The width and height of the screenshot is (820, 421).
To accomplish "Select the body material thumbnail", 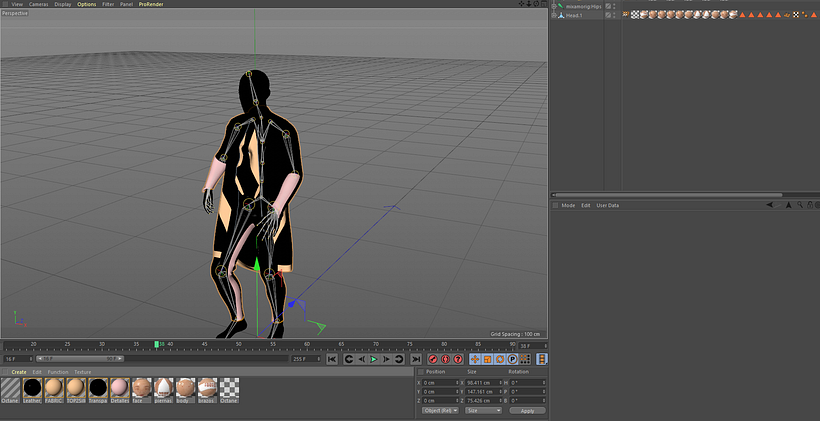I will click(186, 390).
